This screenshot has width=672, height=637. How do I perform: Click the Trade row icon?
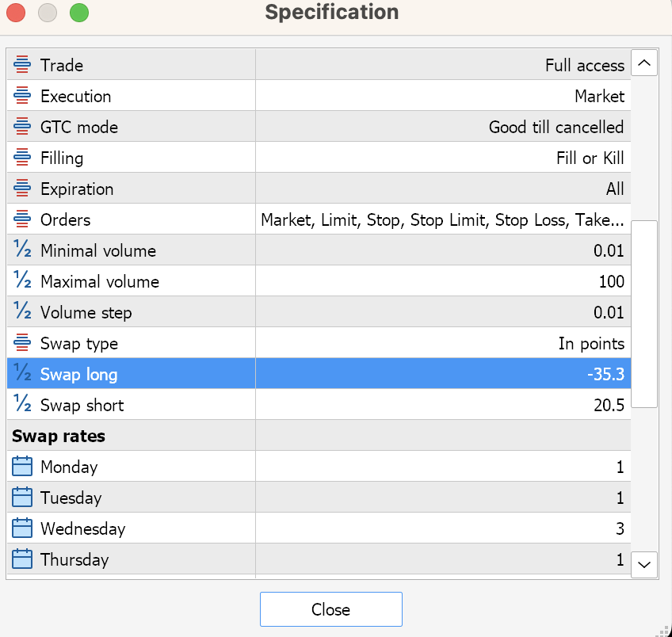(x=22, y=66)
